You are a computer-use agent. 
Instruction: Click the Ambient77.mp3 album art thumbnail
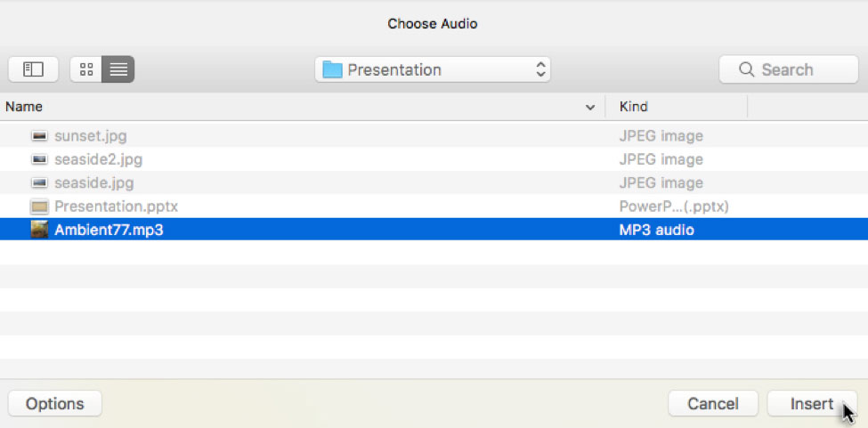39,230
